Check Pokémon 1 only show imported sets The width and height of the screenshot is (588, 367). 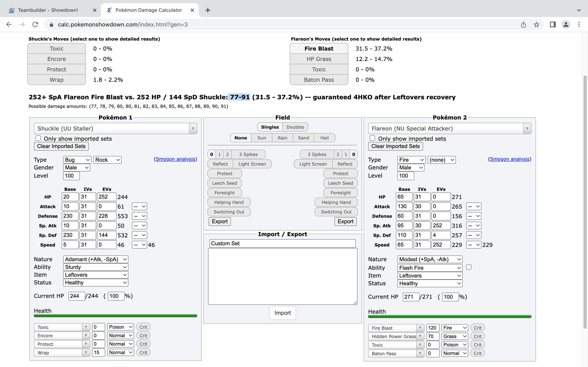[x=38, y=138]
